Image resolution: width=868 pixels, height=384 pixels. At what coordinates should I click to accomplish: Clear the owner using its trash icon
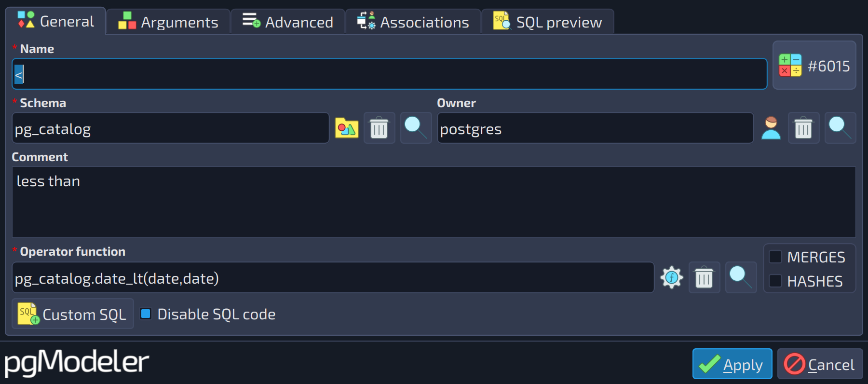pyautogui.click(x=803, y=128)
